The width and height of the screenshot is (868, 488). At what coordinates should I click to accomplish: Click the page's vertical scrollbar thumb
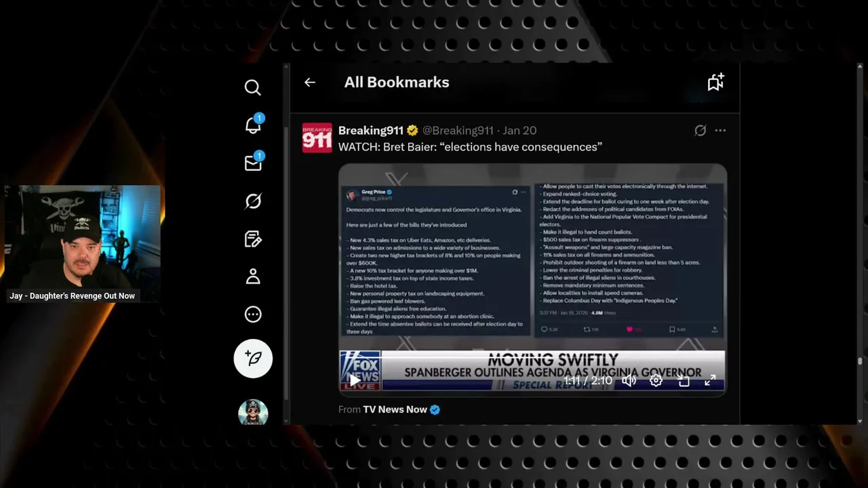click(861, 361)
